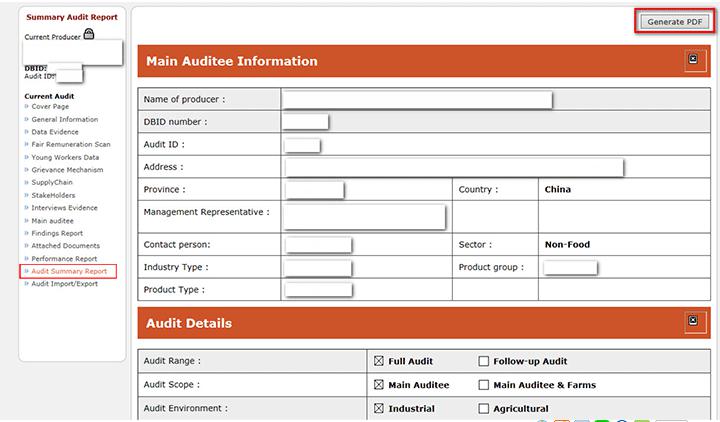Open the Performance Report link

tap(64, 258)
